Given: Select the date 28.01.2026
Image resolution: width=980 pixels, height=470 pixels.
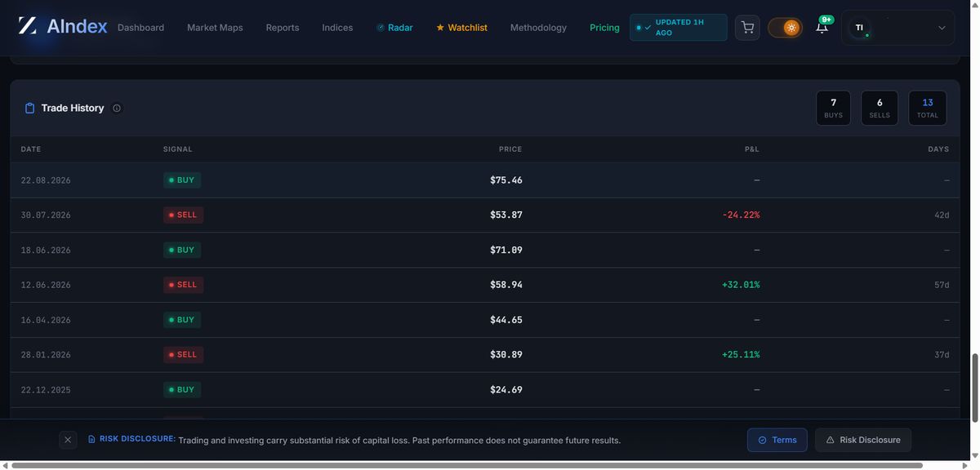Looking at the screenshot, I should pos(46,355).
